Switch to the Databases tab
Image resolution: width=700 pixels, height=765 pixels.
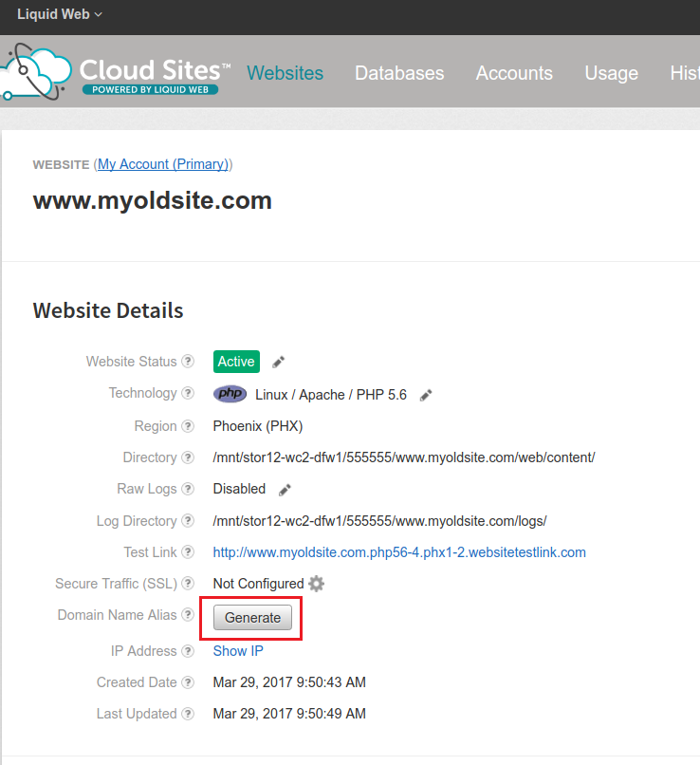coord(399,73)
